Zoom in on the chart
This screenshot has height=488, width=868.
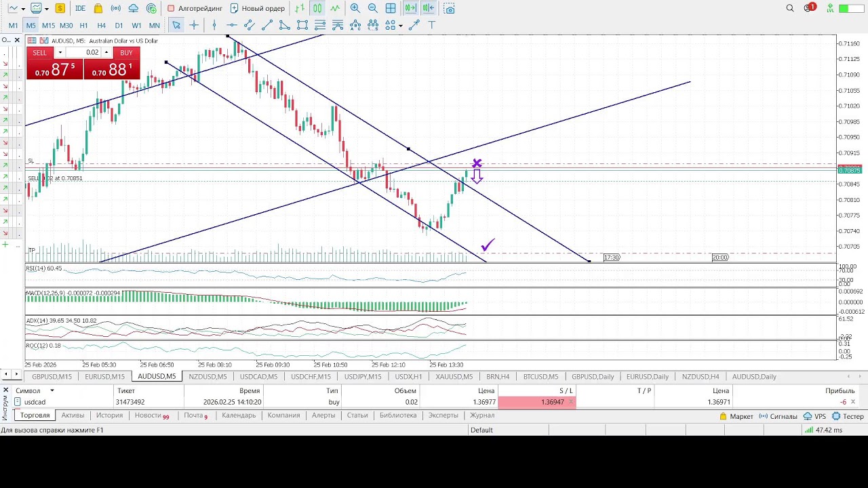point(355,8)
